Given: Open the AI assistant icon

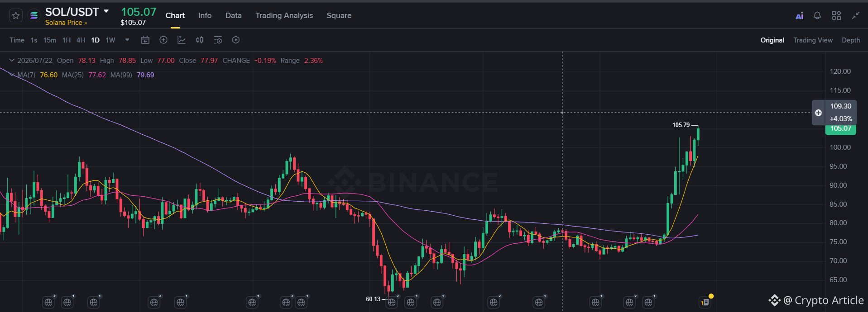Looking at the screenshot, I should 800,16.
